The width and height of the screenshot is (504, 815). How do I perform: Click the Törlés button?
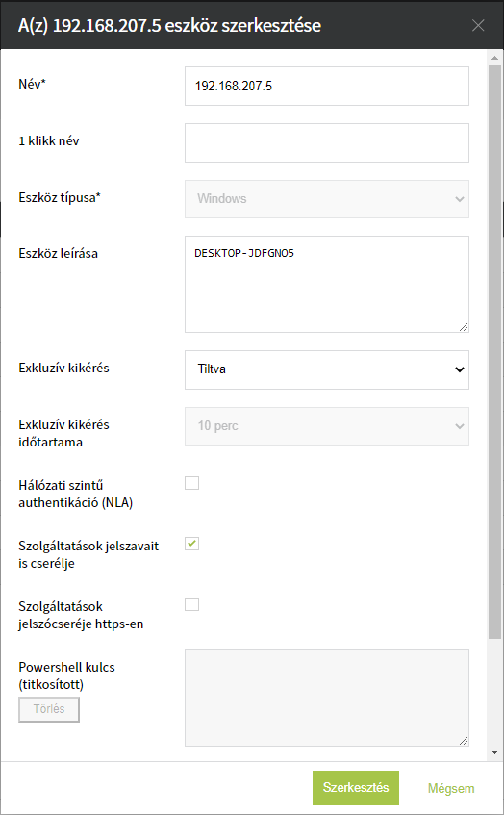coord(49,709)
